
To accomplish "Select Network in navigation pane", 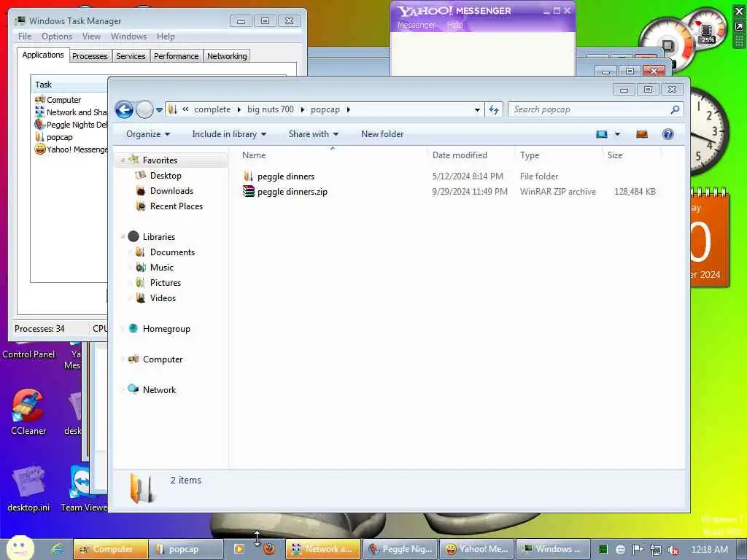I will point(159,390).
